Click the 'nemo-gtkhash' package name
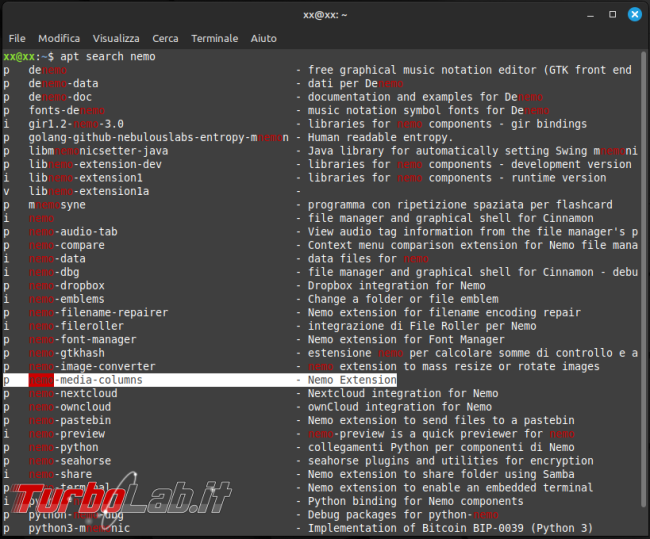This screenshot has width=650, height=539. pyautogui.click(x=66, y=353)
